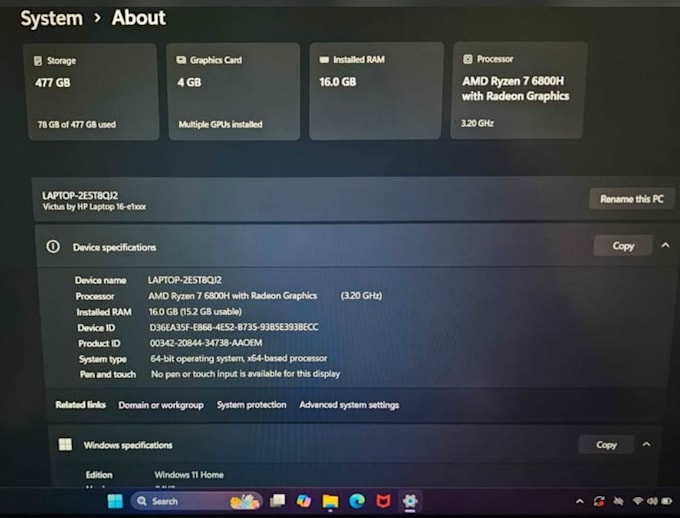Click the search highlight image in Search box
The image size is (680, 518).
pos(245,502)
